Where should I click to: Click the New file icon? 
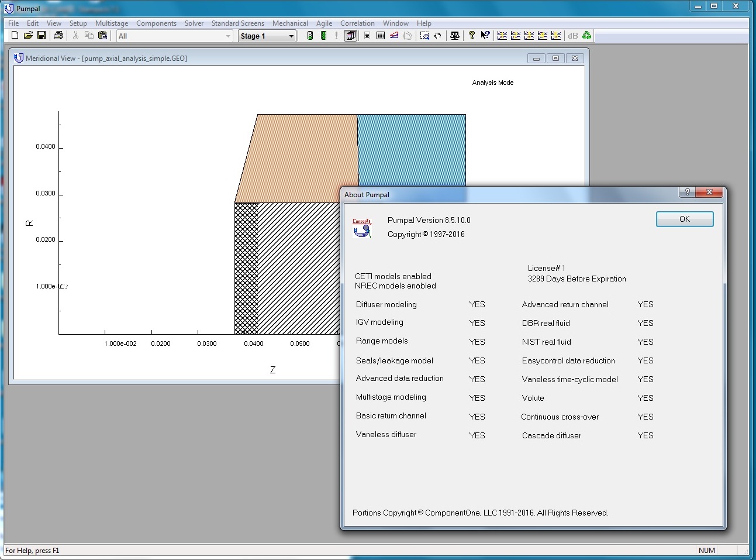click(x=15, y=36)
